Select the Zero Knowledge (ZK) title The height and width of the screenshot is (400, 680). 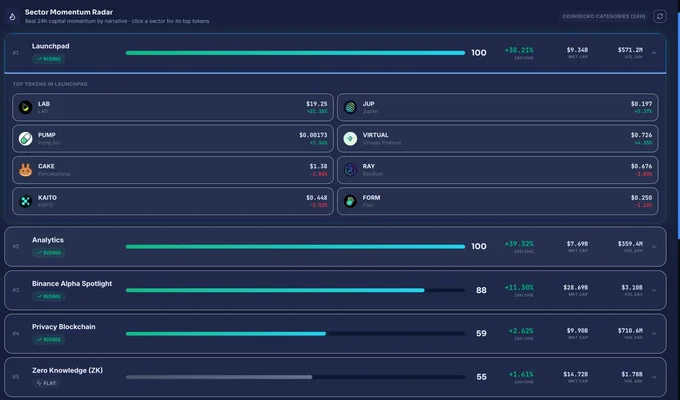(67, 370)
